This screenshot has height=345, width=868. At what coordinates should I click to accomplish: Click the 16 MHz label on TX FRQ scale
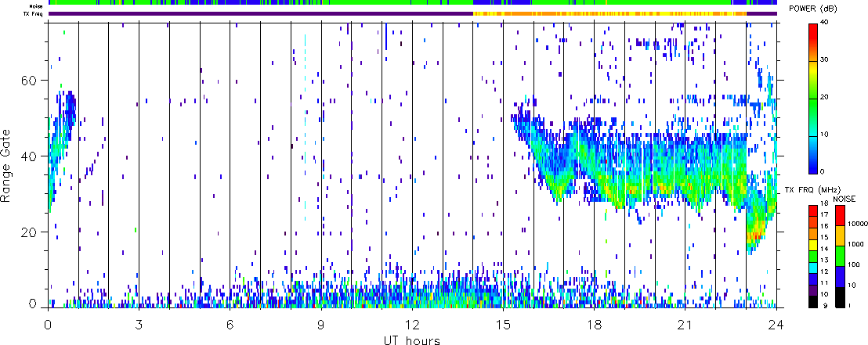point(825,226)
